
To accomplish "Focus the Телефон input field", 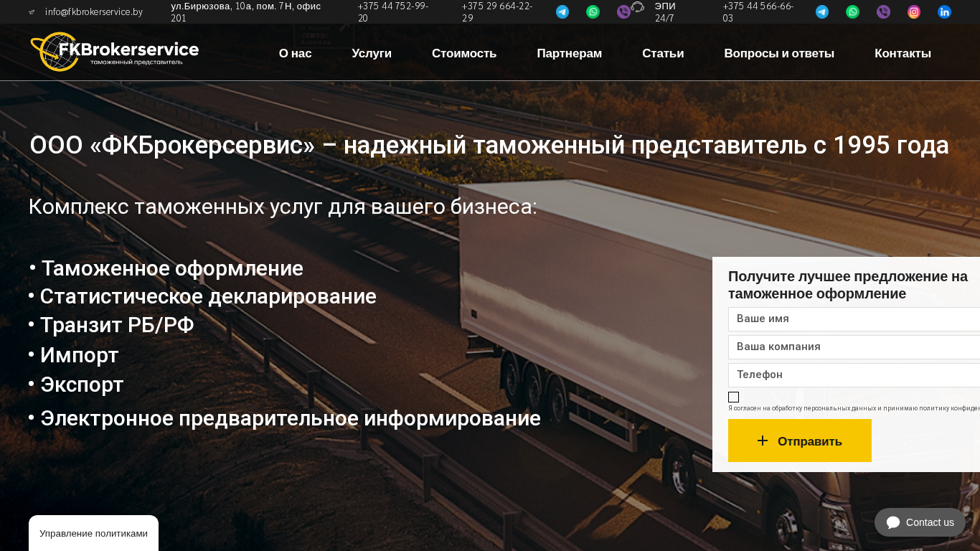I will pyautogui.click(x=854, y=375).
